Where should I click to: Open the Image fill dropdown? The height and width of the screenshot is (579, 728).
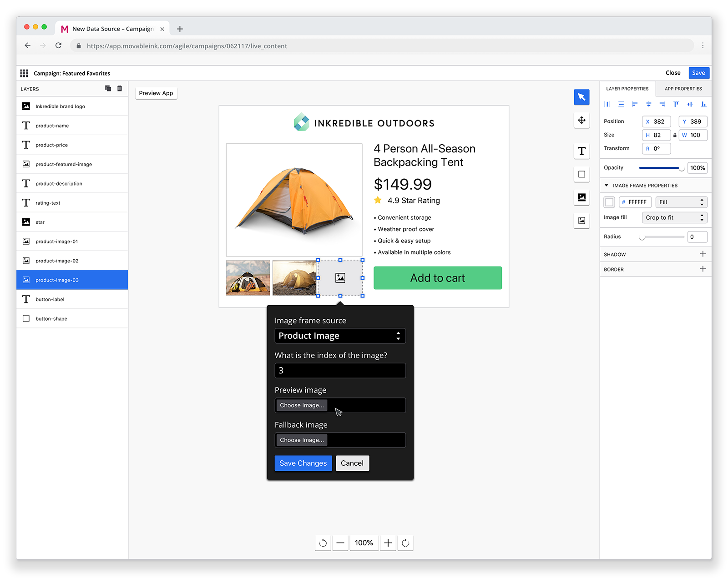click(x=674, y=218)
